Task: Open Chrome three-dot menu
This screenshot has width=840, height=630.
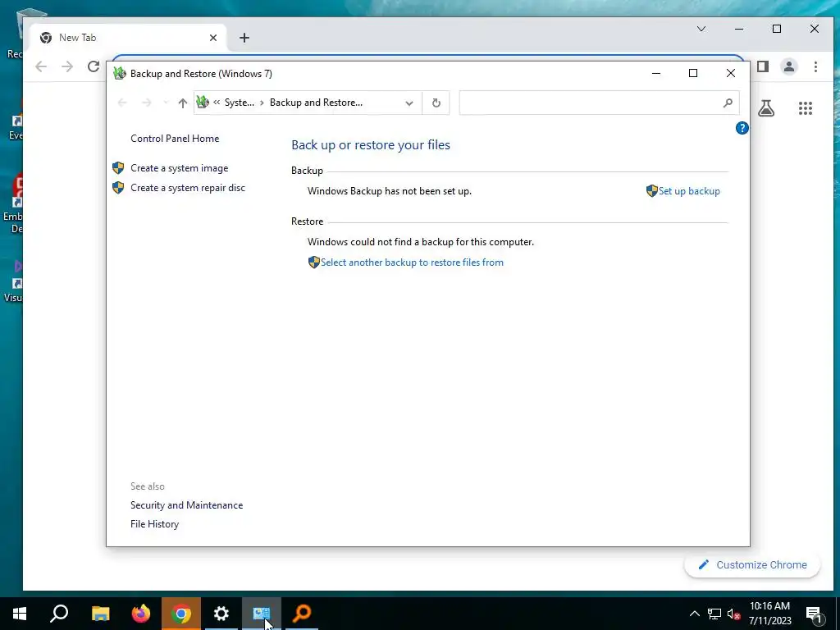Action: (x=815, y=66)
